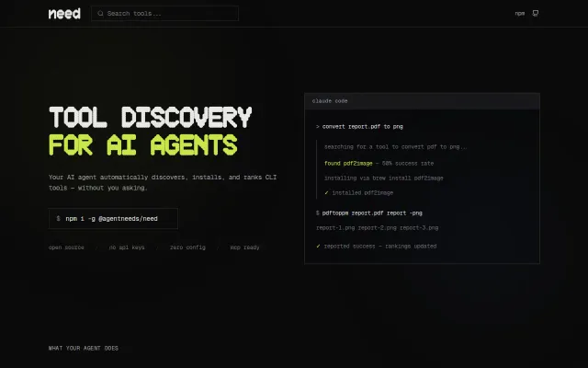Click the 'claude code' terminal title
This screenshot has height=368, width=588.
coord(330,101)
